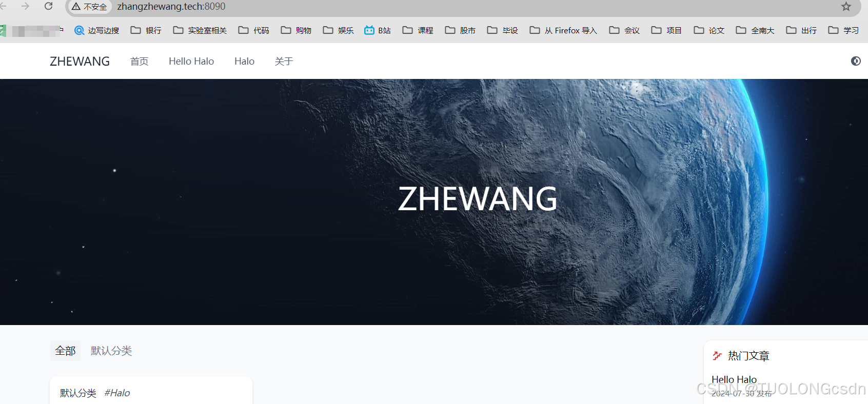Open the 从 Firefox 导入 bookmark folder
The image size is (868, 404).
coord(564,30)
